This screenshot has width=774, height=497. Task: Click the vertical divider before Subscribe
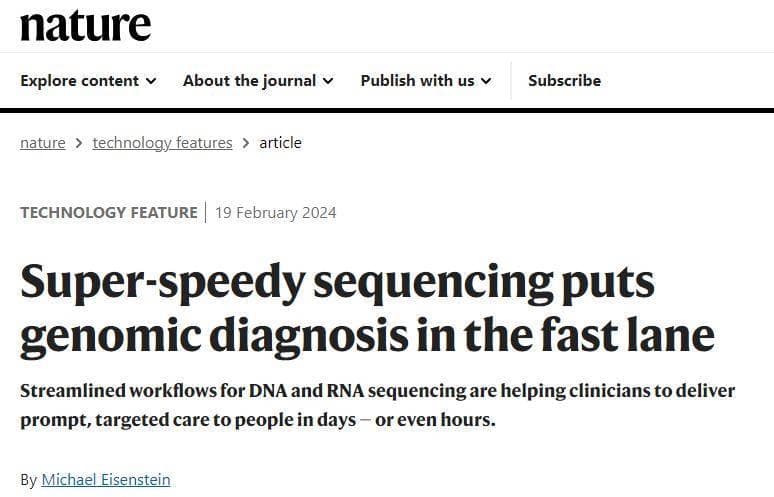pos(511,80)
